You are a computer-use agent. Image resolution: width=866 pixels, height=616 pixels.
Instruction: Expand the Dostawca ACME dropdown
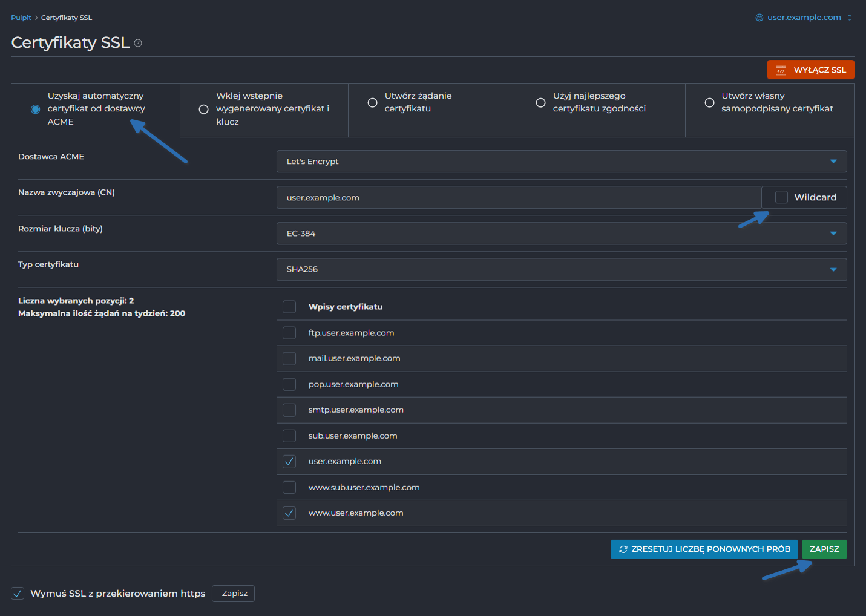(x=833, y=162)
